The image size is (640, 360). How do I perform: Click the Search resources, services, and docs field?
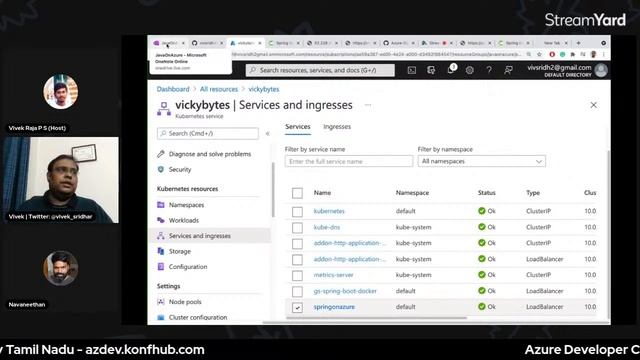click(320, 70)
